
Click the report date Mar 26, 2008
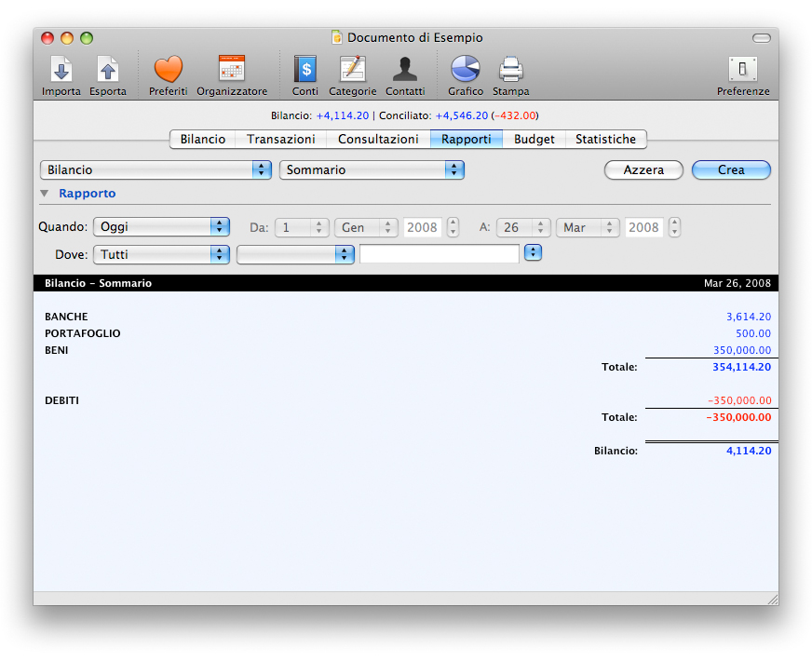pos(737,283)
